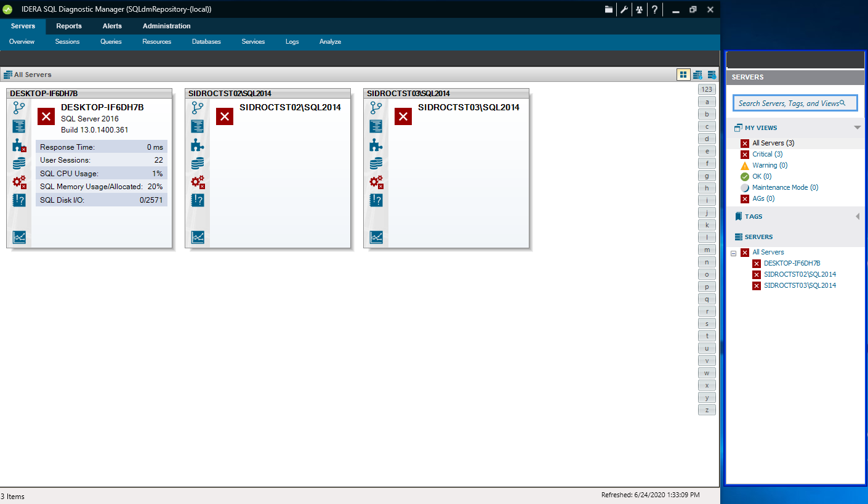Click the puzzle piece icon on SIDROCTST03\SQL2014 card
Image resolution: width=868 pixels, height=504 pixels.
[x=376, y=145]
